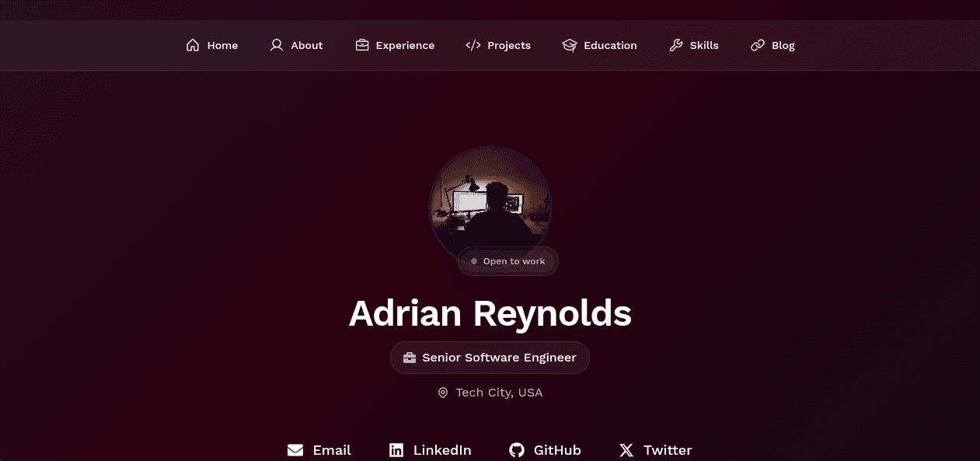The height and width of the screenshot is (461, 980).
Task: Click the Email envelope icon
Action: (x=295, y=450)
